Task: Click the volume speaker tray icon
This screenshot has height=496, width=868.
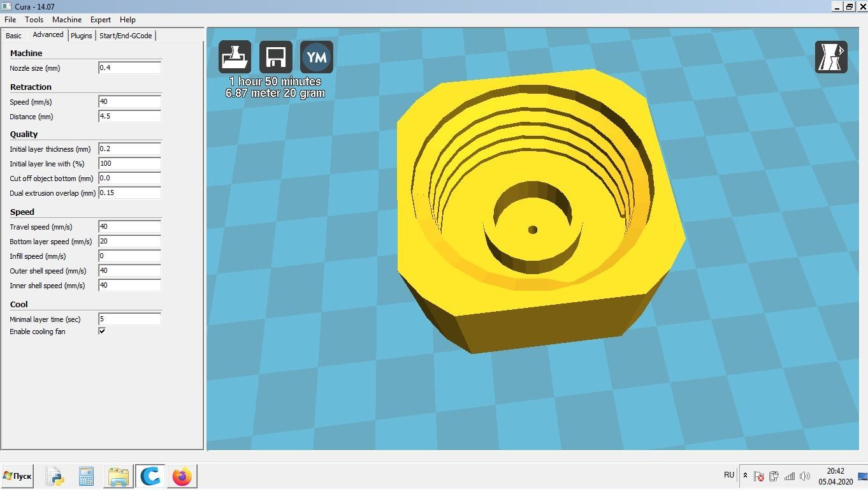Action: click(805, 476)
